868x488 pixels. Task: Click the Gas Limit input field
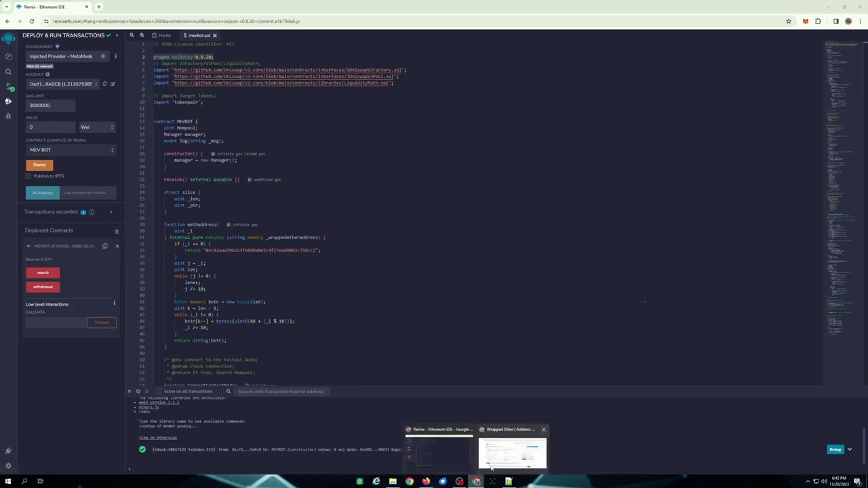click(x=50, y=105)
